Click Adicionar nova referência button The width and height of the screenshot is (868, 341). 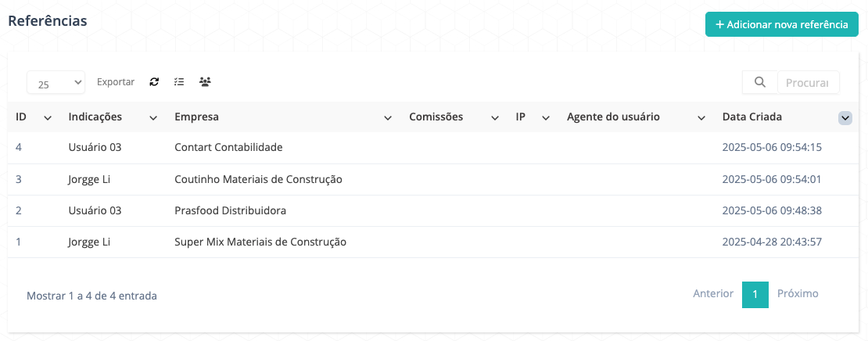point(782,25)
